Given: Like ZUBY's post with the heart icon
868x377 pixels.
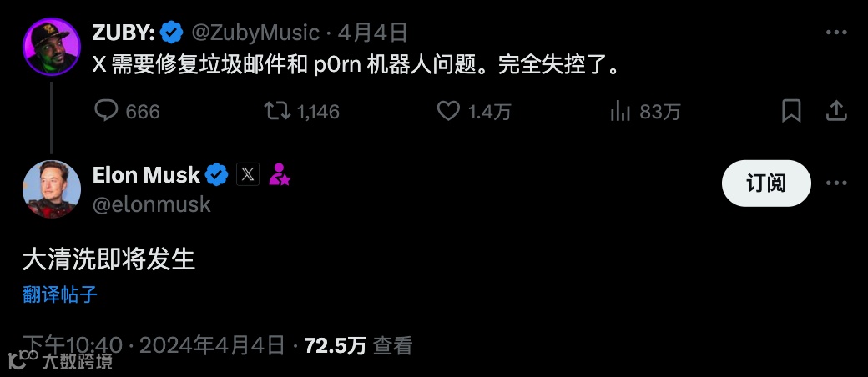Looking at the screenshot, I should tap(448, 111).
